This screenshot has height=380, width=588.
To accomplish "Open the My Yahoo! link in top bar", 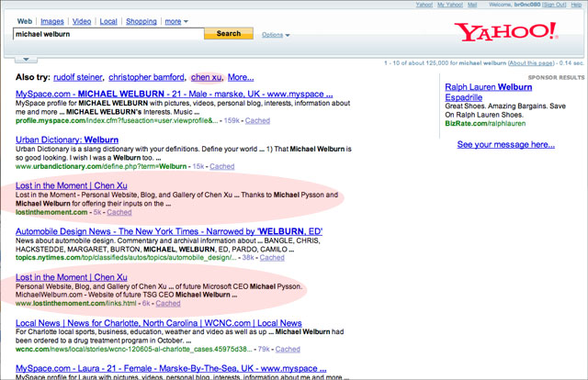I will (x=450, y=5).
